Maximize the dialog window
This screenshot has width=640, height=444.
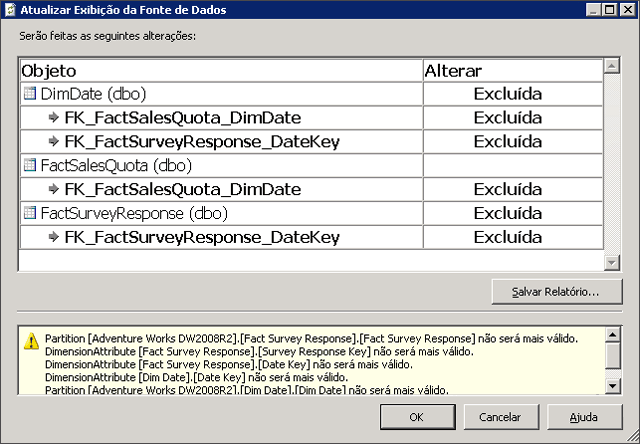tap(609, 10)
